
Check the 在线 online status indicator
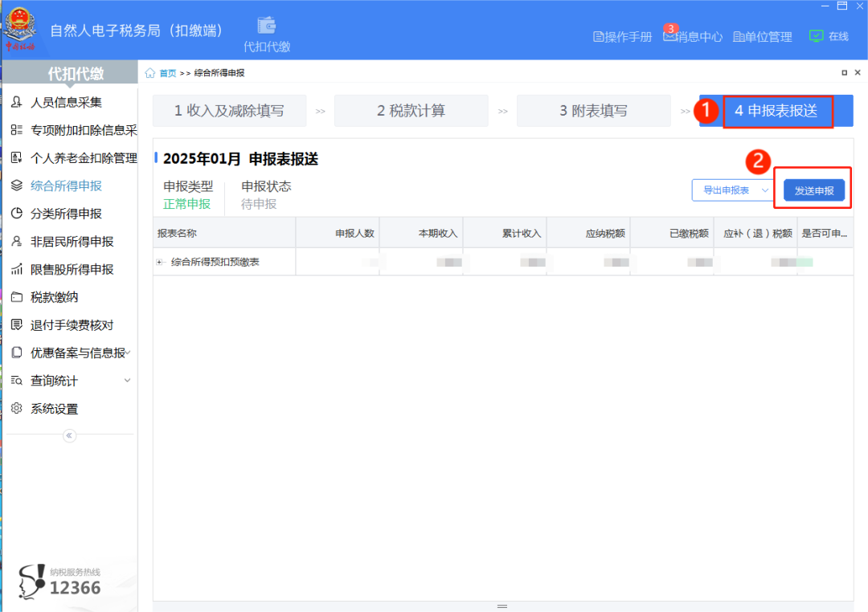coord(829,36)
